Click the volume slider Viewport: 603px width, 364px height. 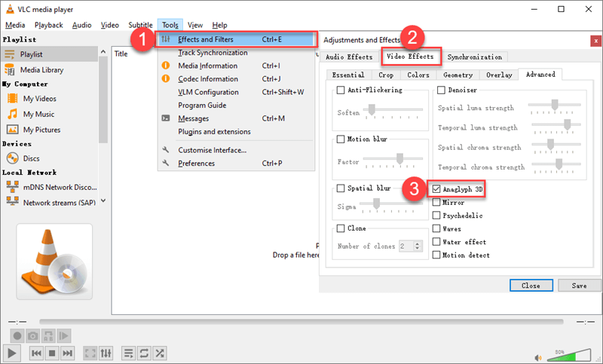coord(569,355)
